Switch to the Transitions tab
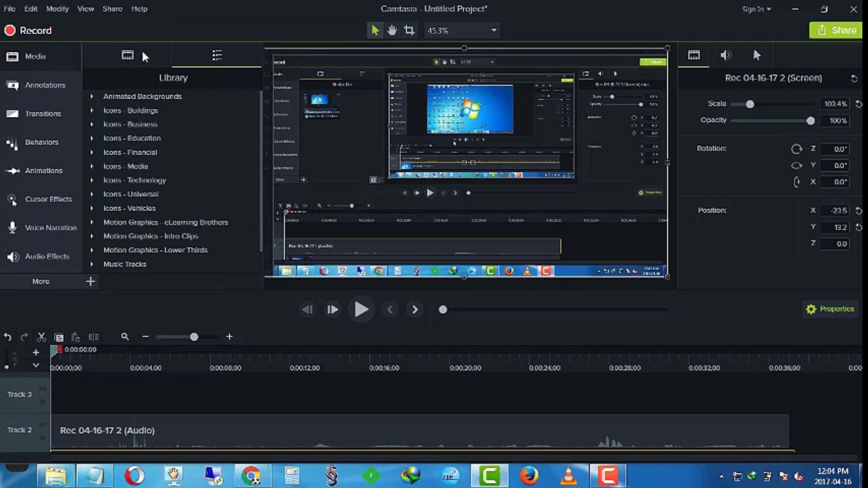 (41, 114)
